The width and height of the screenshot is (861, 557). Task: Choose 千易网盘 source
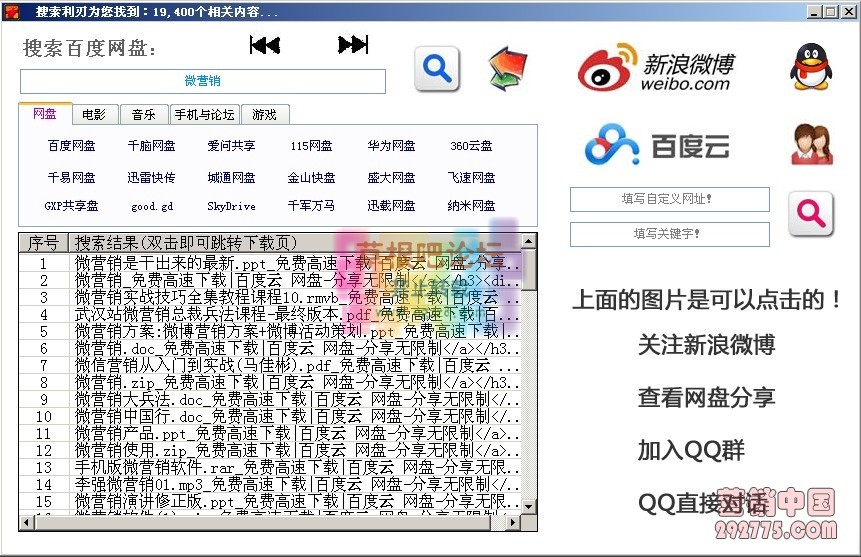71,177
